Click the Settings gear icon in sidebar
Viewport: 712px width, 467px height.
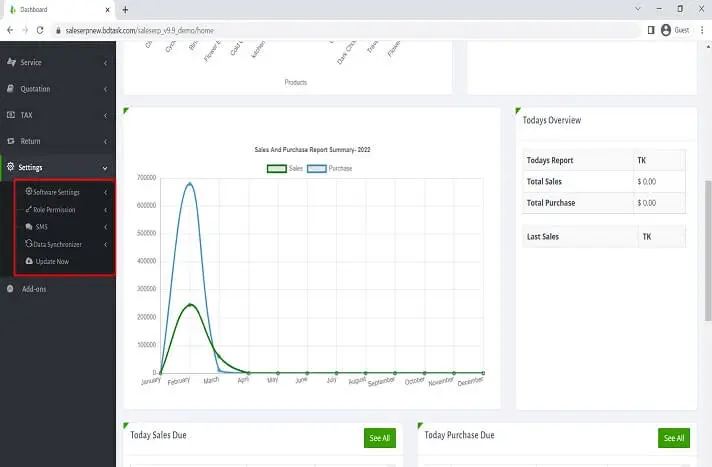(x=11, y=167)
